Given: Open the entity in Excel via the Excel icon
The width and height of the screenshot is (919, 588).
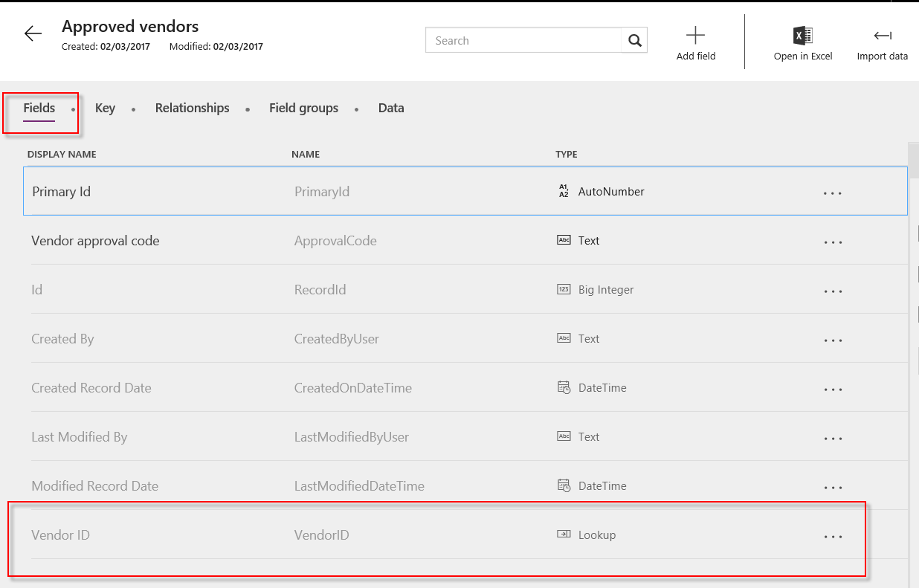Looking at the screenshot, I should [802, 35].
